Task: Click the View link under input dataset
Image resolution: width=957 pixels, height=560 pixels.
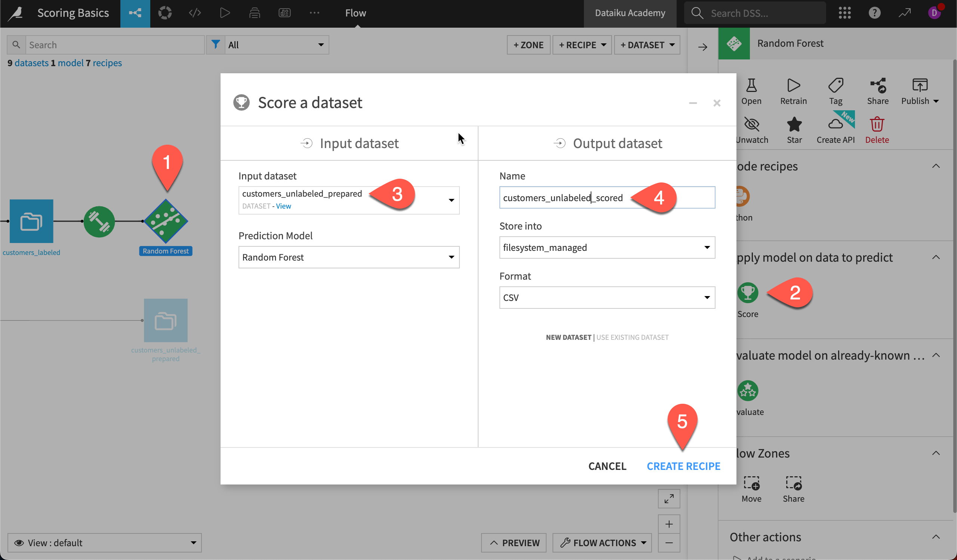Action: pos(283,206)
